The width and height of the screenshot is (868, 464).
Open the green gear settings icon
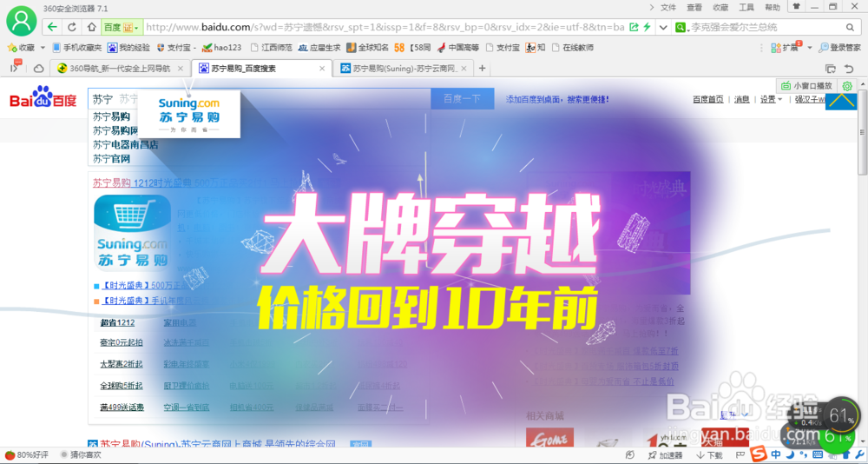point(846,86)
